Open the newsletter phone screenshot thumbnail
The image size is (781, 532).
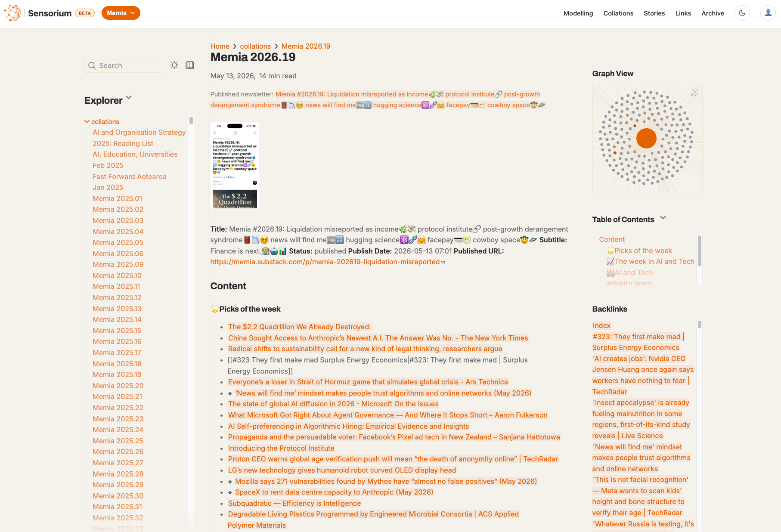tap(235, 165)
